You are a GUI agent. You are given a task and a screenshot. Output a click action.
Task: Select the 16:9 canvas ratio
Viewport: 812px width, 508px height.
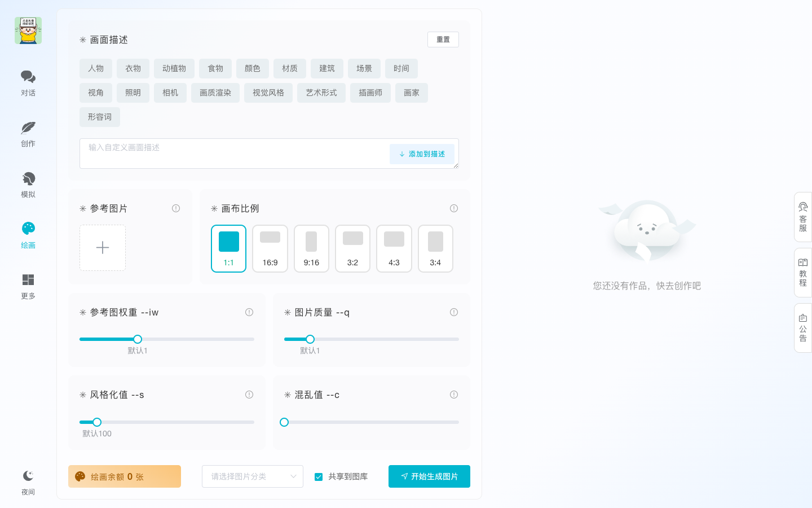[270, 248]
